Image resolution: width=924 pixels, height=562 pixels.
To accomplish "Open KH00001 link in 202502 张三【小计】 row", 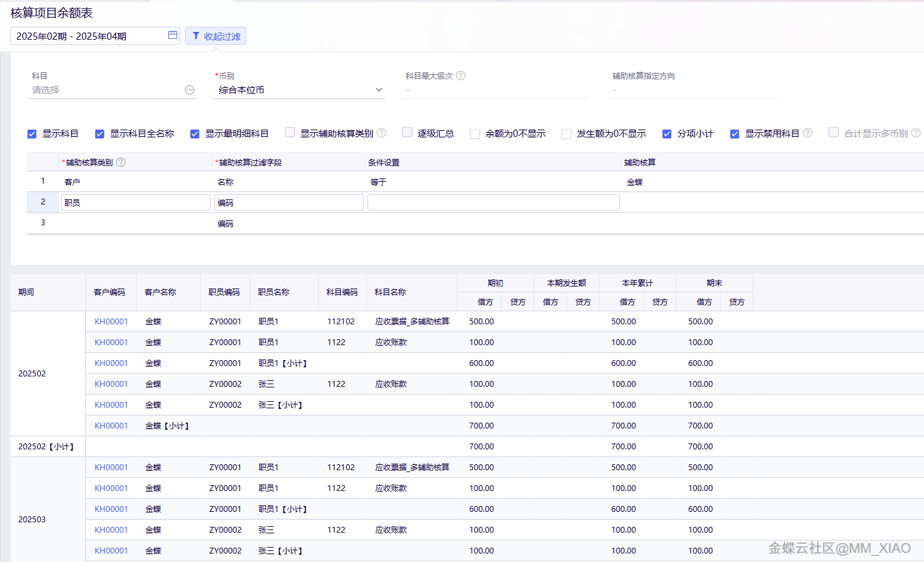I will click(x=111, y=404).
